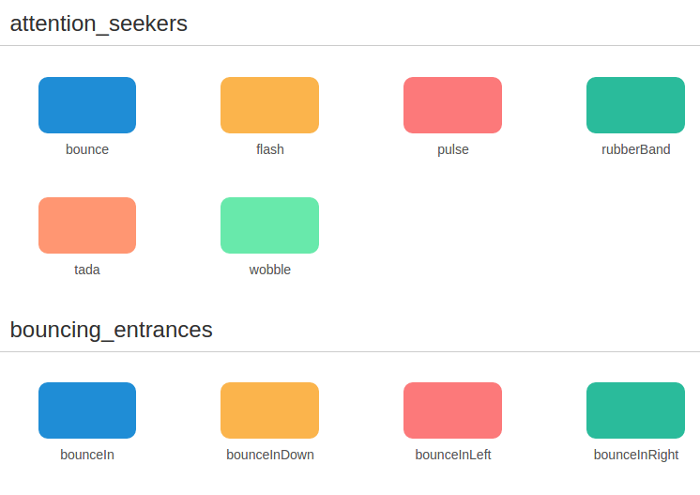This screenshot has width=700, height=495.
Task: Play the mint wobble animation box
Action: pyautogui.click(x=270, y=225)
